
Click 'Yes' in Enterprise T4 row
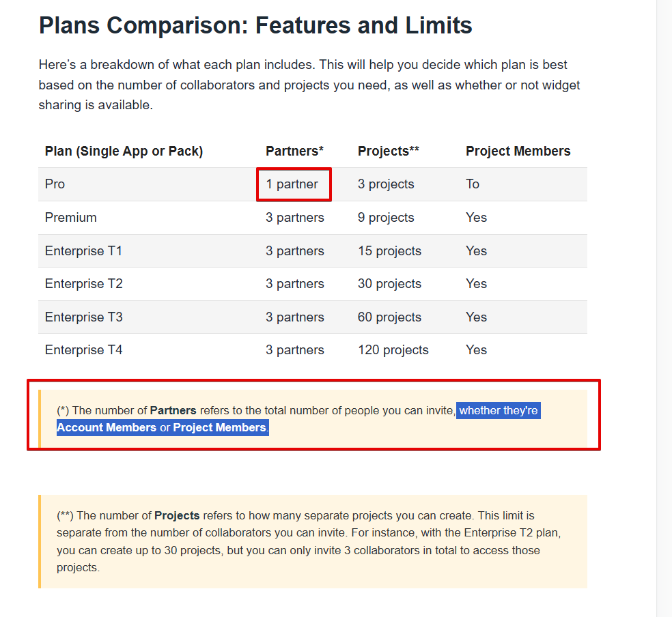click(x=476, y=350)
